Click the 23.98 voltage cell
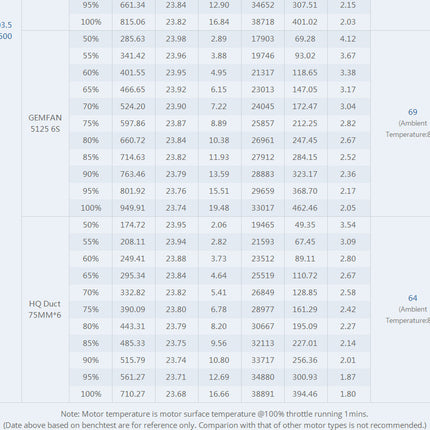The width and height of the screenshot is (430, 430). (x=176, y=39)
